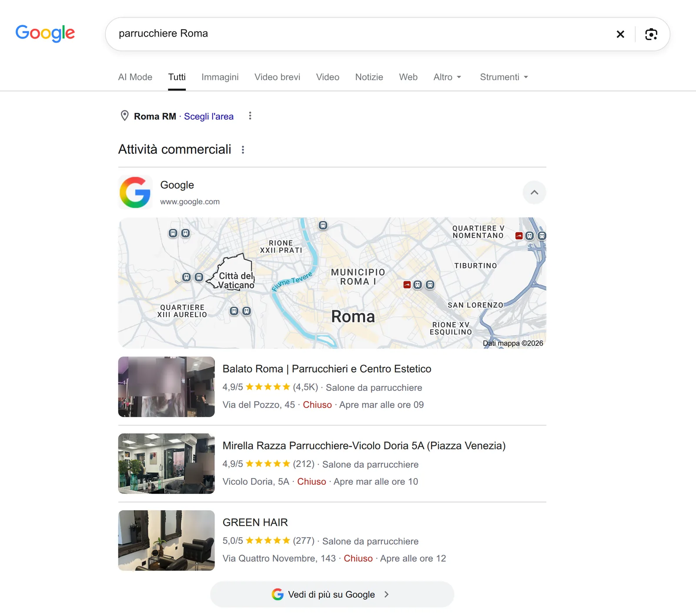
Task: Select the Video tab
Action: click(x=328, y=77)
